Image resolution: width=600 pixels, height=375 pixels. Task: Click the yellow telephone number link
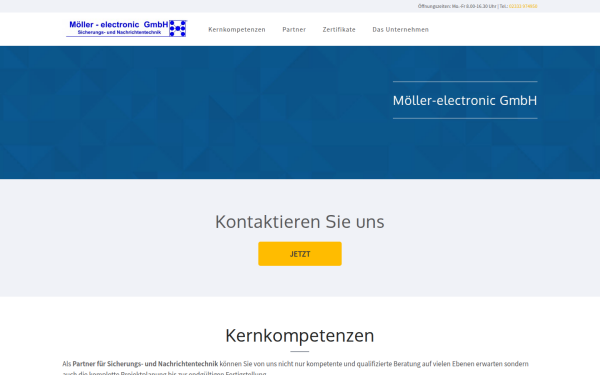523,6
